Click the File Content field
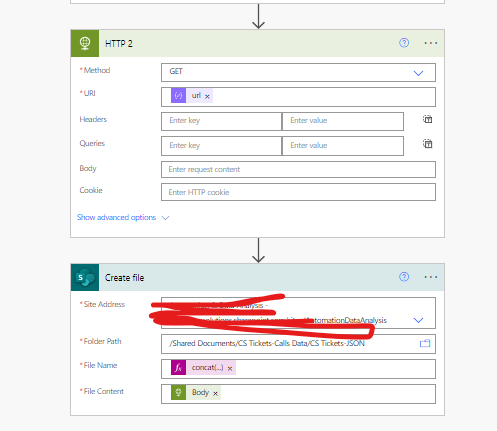The image size is (497, 431). click(298, 394)
